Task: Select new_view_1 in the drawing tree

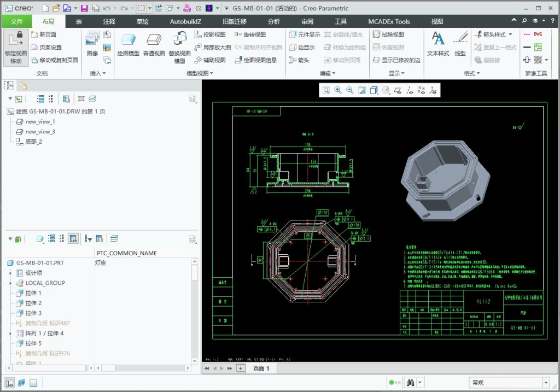Action: click(40, 121)
